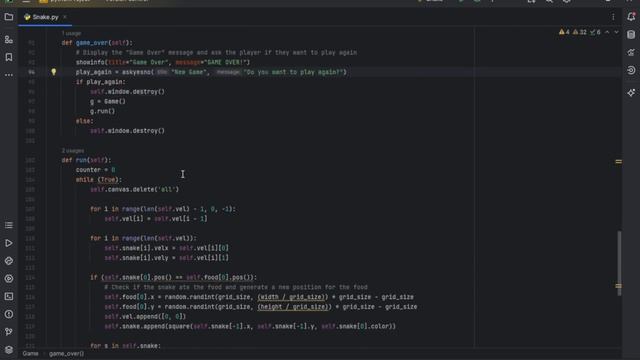Open the Problems tool window

[9, 314]
